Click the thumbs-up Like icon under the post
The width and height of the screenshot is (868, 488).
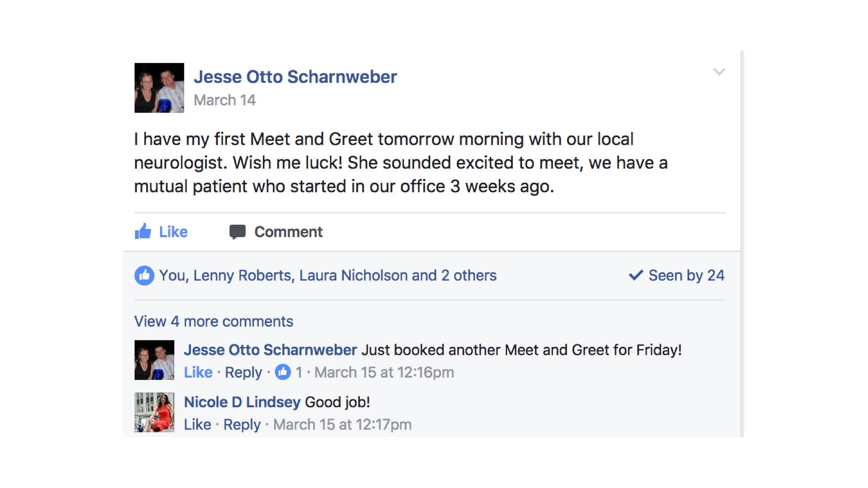tap(143, 231)
